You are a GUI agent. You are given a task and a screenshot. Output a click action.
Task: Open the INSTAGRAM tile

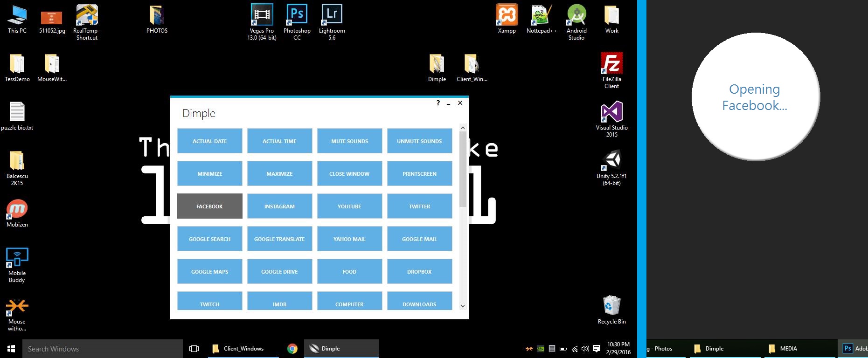(x=279, y=206)
